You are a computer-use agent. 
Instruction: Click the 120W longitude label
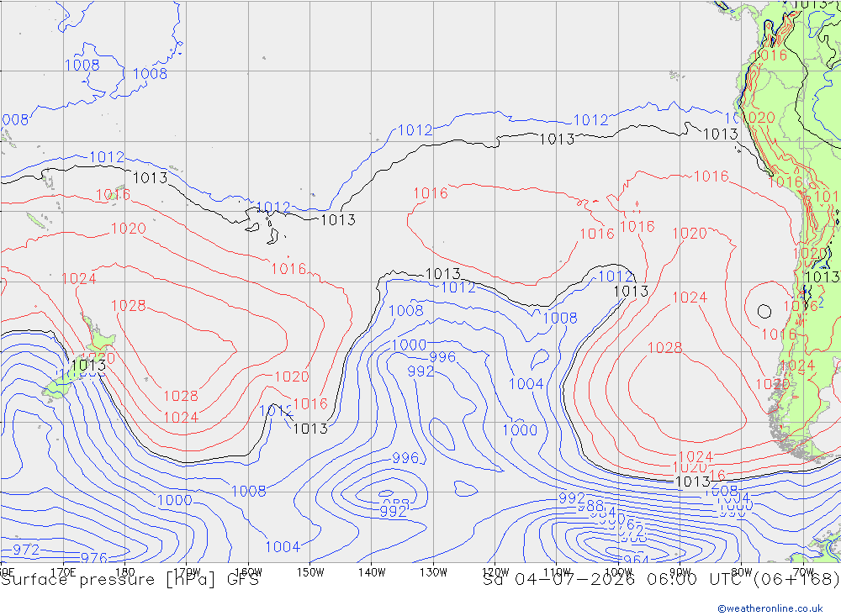coord(495,572)
